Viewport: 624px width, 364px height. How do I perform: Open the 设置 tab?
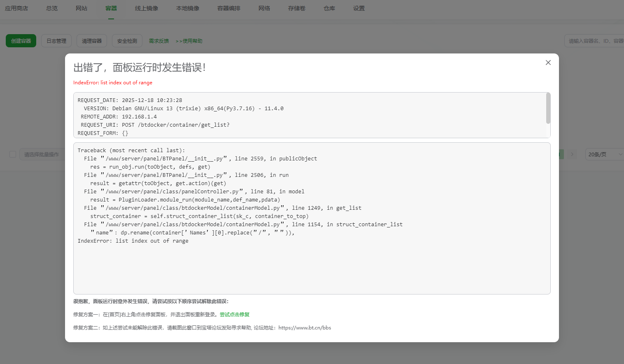pyautogui.click(x=359, y=8)
